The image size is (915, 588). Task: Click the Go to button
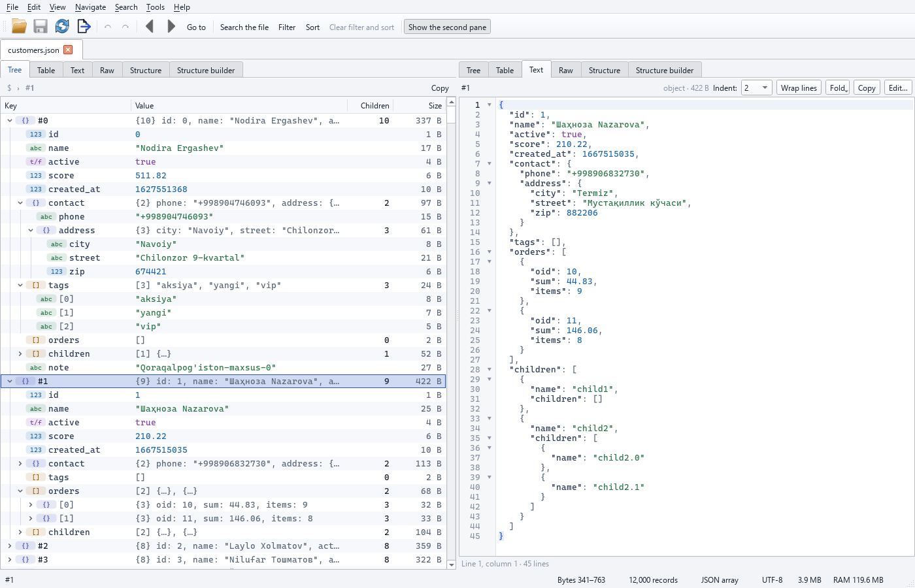[196, 27]
